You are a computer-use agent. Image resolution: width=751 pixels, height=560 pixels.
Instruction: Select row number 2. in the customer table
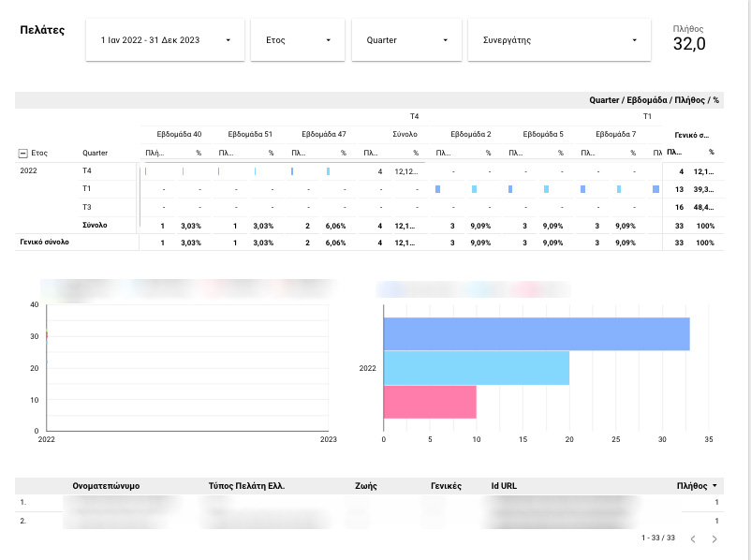23,521
